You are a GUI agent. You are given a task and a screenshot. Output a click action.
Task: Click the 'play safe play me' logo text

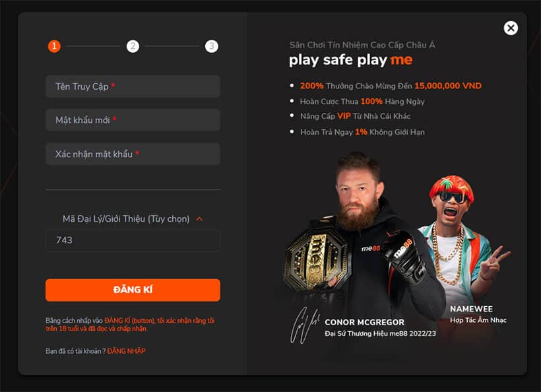coord(350,60)
